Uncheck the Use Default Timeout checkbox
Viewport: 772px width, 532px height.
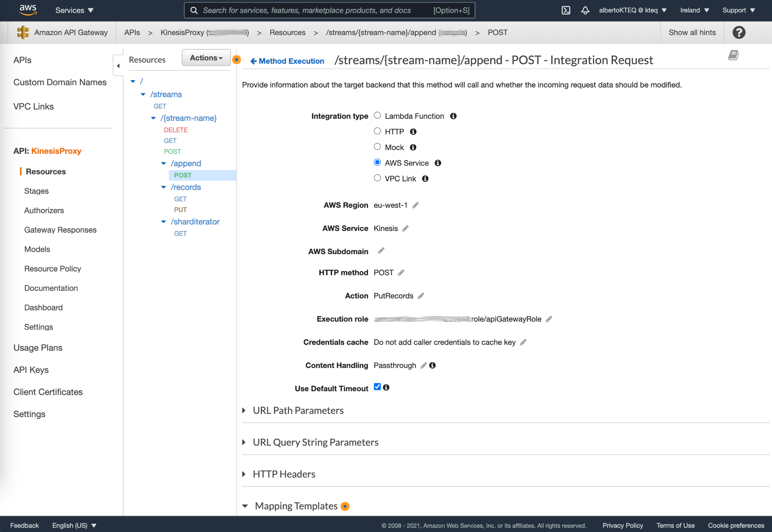tap(377, 386)
